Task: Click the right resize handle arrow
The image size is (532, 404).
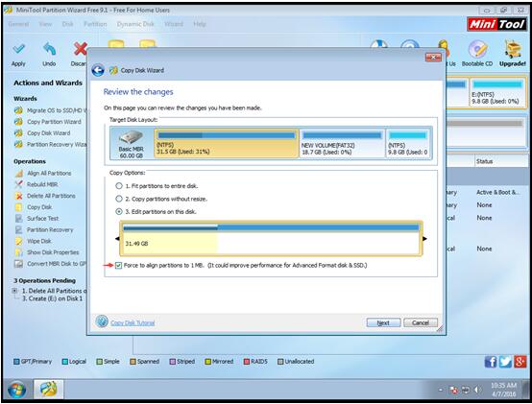Action: [424, 239]
